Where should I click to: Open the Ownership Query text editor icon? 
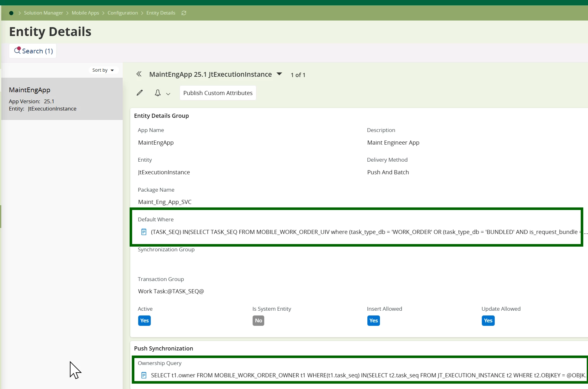pos(144,375)
